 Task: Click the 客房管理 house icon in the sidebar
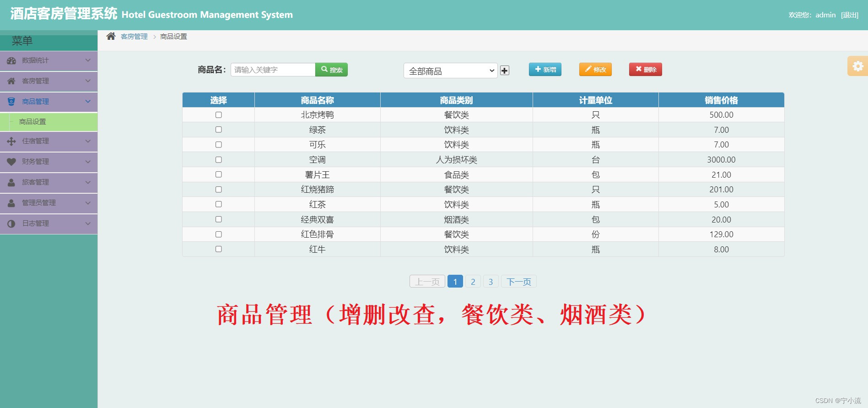click(11, 81)
